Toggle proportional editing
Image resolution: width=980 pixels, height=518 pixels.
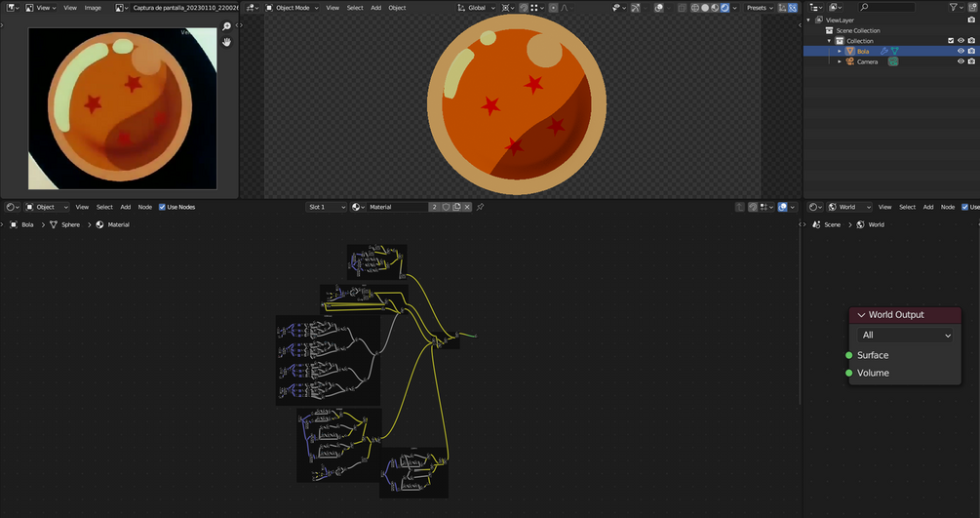click(553, 8)
